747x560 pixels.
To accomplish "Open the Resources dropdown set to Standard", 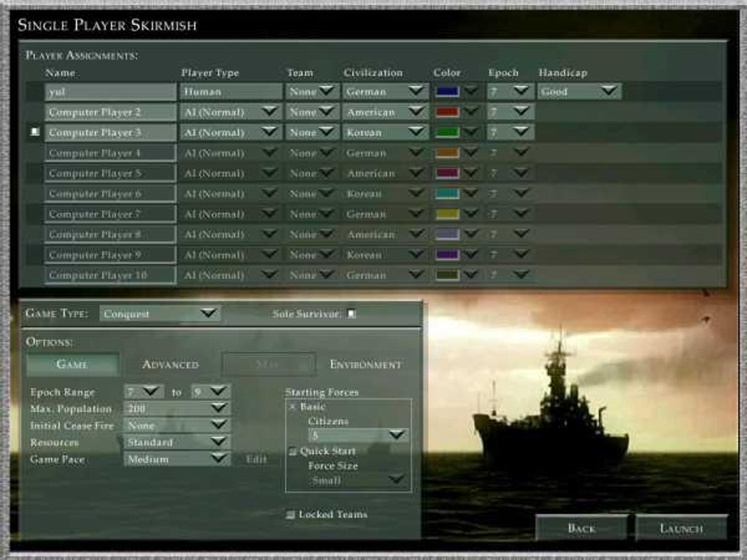I will pyautogui.click(x=177, y=442).
